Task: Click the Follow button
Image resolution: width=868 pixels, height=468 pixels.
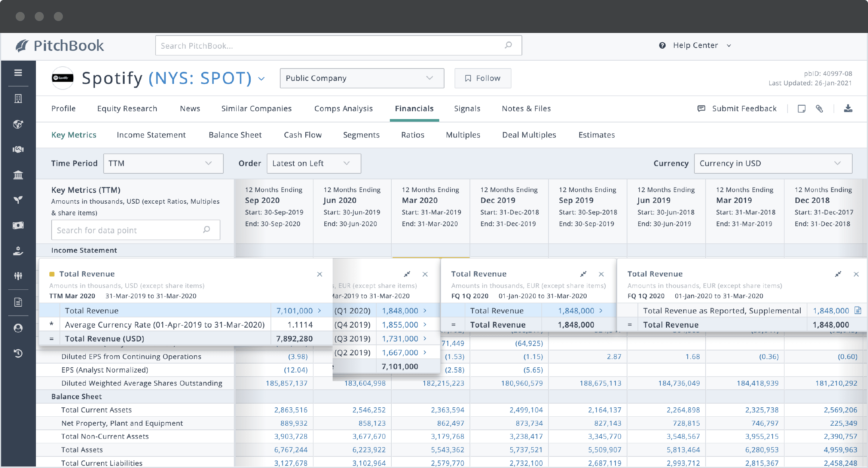Action: (x=483, y=78)
